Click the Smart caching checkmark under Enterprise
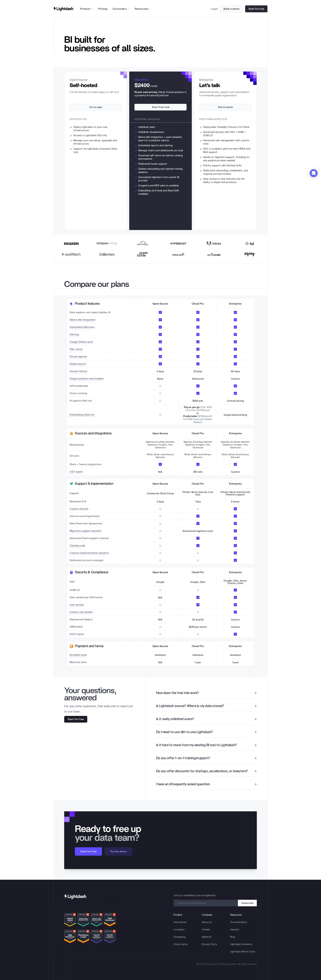This screenshot has height=980, width=321. click(235, 393)
